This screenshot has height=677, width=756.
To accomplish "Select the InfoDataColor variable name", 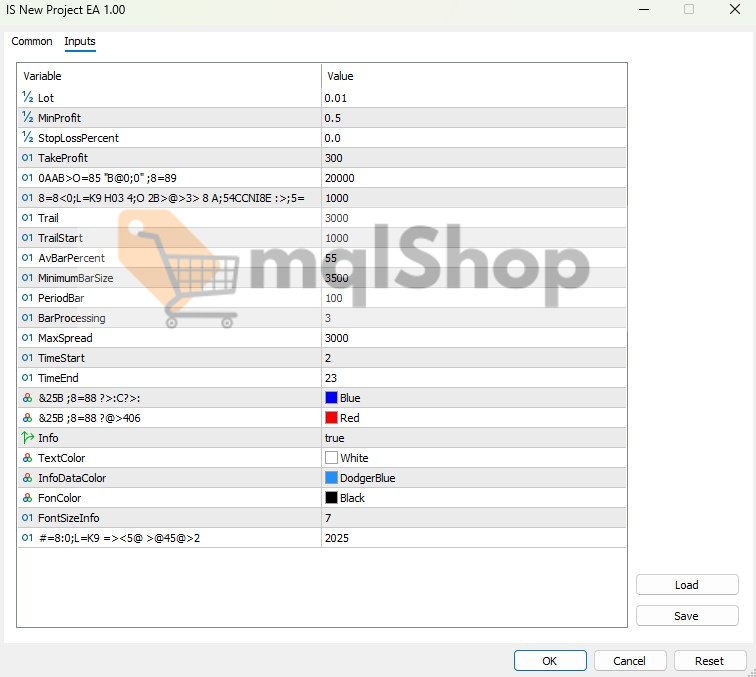I will pos(72,478).
